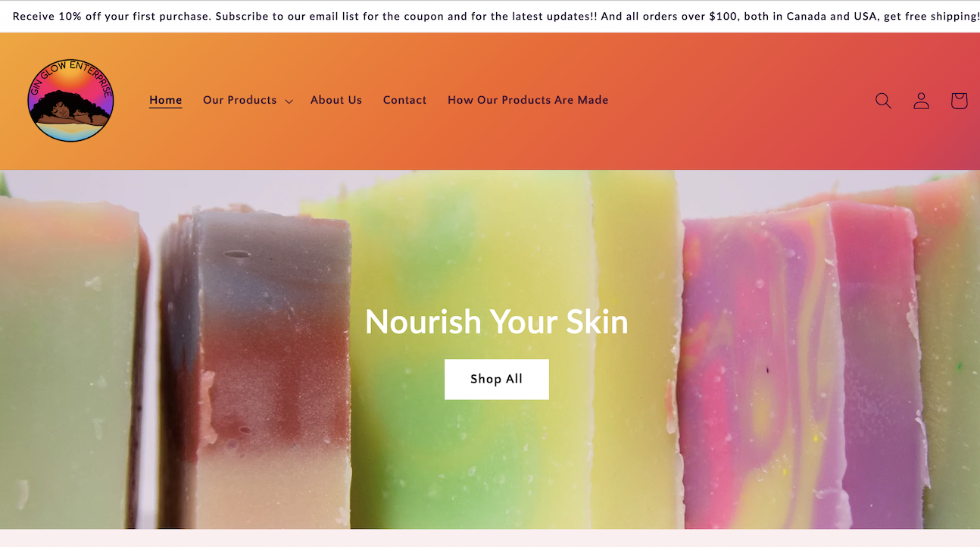Click the account login person icon
Screen dimensions: 980x547
(921, 101)
